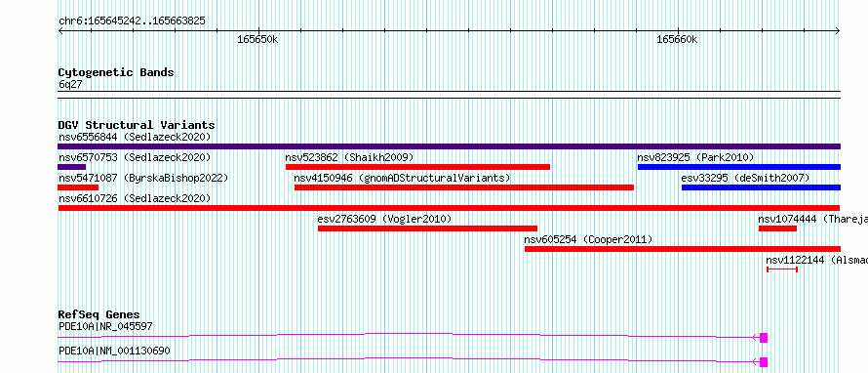This screenshot has height=373, width=868.
Task: Click the Cytogenetic Bands track heading
Action: click(x=116, y=72)
